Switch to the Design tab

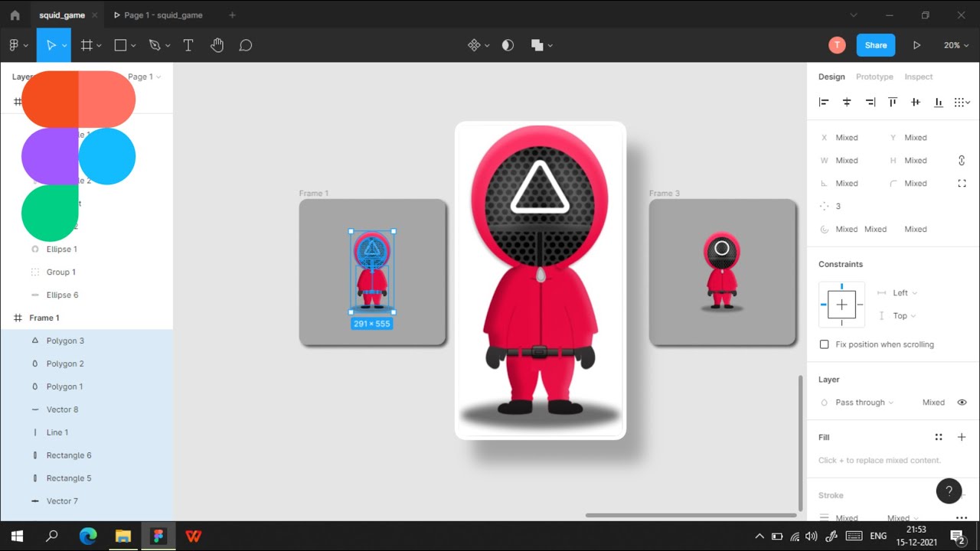[831, 77]
